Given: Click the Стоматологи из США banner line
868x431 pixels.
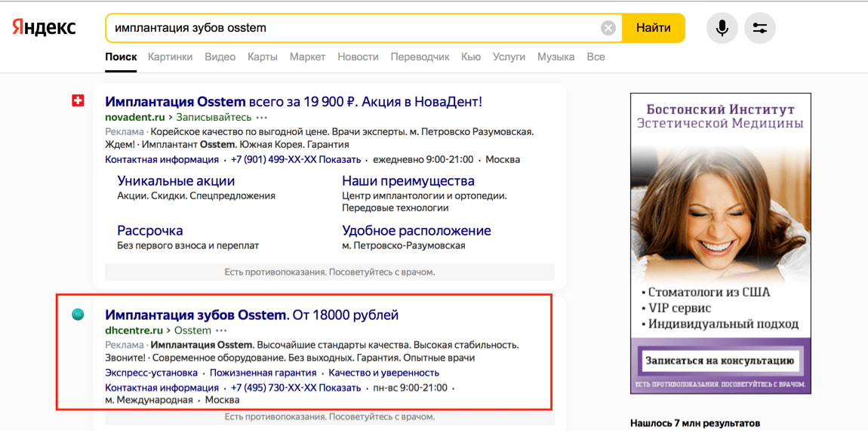Looking at the screenshot, I should 705,292.
